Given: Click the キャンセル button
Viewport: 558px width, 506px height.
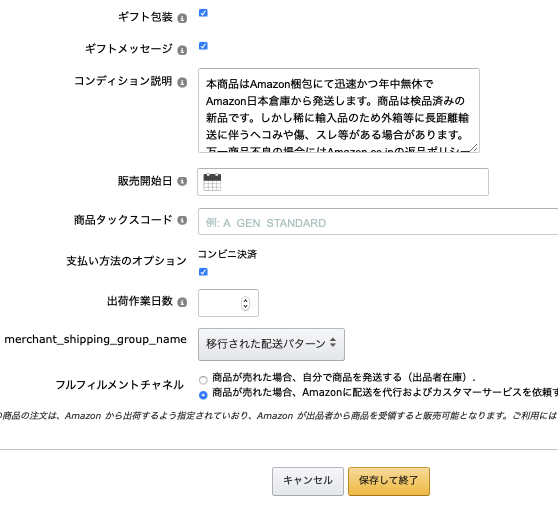Looking at the screenshot, I should (x=308, y=481).
